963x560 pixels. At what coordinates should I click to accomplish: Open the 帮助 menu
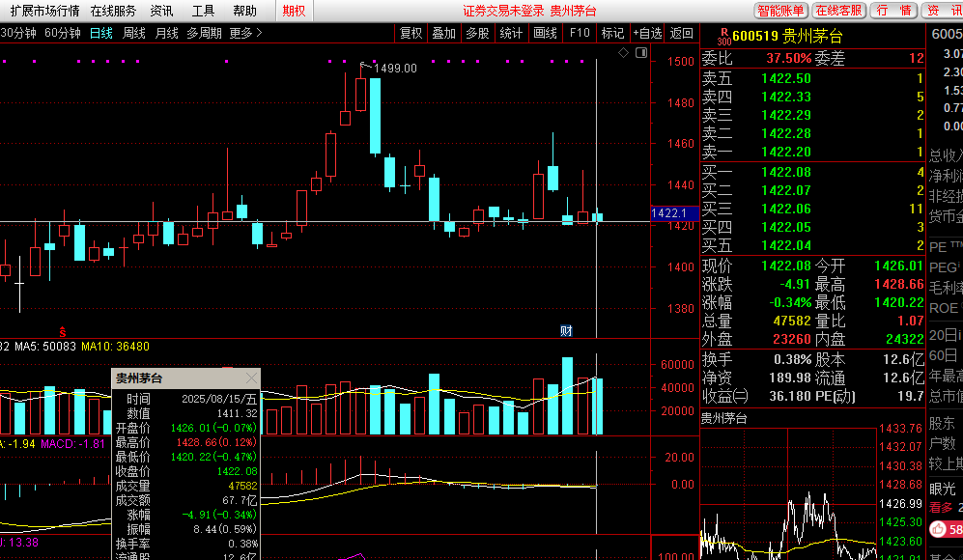(x=244, y=11)
